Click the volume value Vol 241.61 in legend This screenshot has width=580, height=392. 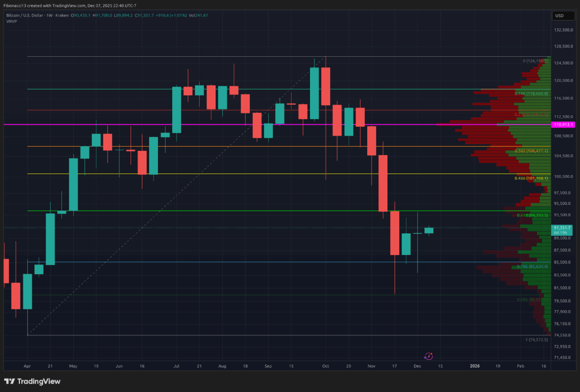coord(198,16)
